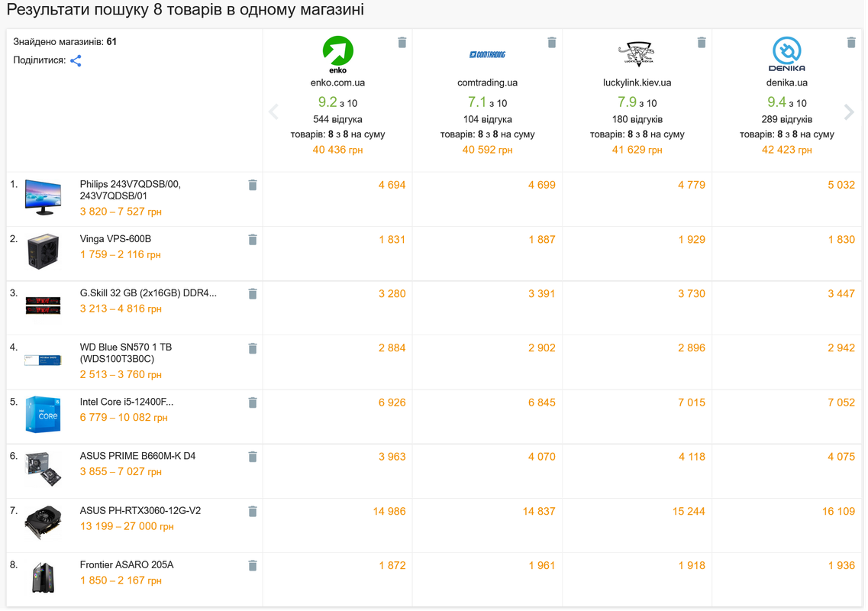
Task: Delete the Frontier ASARO 205A row
Action: pos(253,567)
